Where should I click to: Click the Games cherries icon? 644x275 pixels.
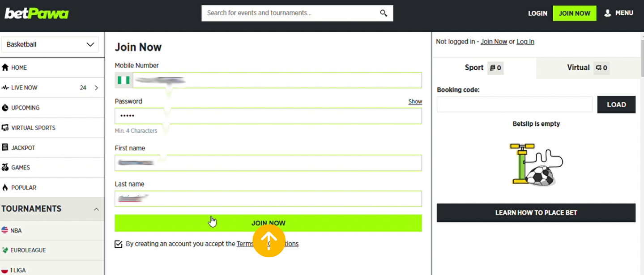(5, 168)
